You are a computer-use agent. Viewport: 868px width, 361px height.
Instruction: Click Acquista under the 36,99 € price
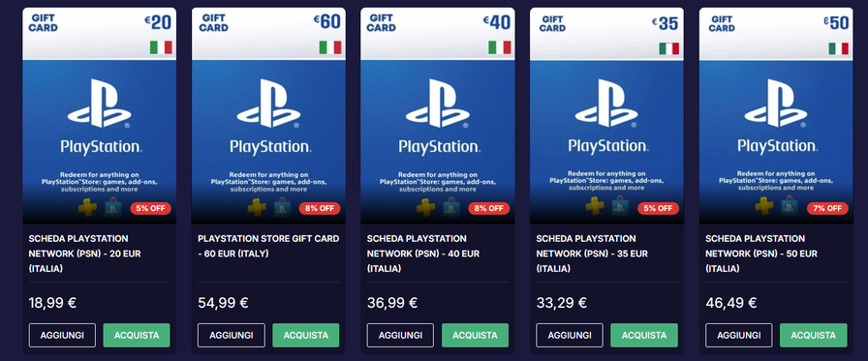[x=475, y=335]
